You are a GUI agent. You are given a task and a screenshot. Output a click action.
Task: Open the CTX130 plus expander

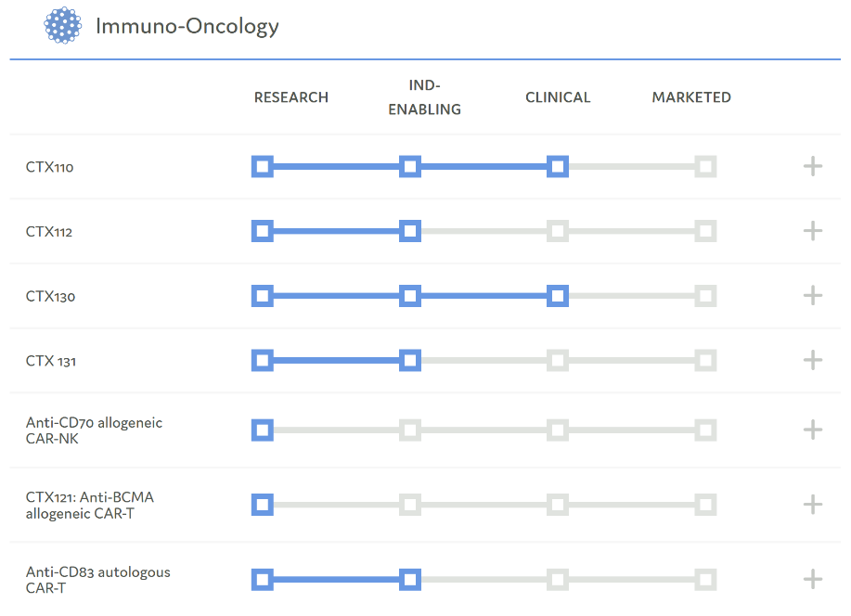(x=813, y=296)
